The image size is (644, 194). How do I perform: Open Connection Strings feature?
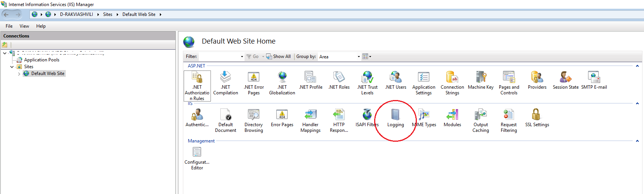[452, 83]
